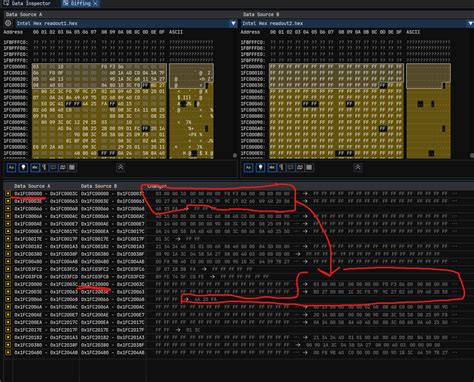Open the readout2.hex provider dropdown

point(357,23)
